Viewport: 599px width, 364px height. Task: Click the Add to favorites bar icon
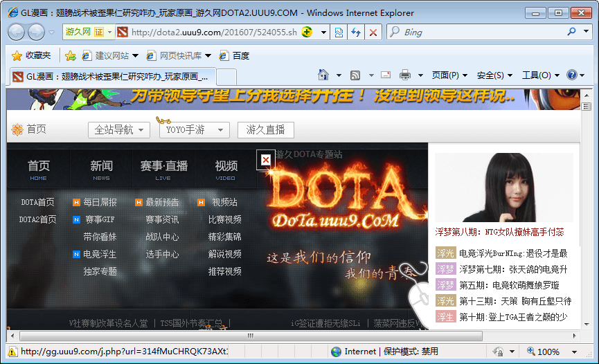click(71, 56)
